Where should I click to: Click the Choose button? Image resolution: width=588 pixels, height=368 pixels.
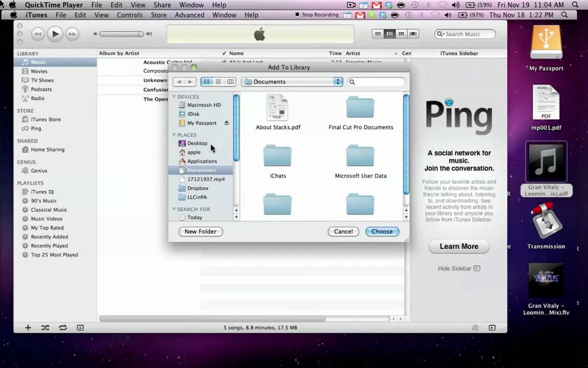(382, 232)
